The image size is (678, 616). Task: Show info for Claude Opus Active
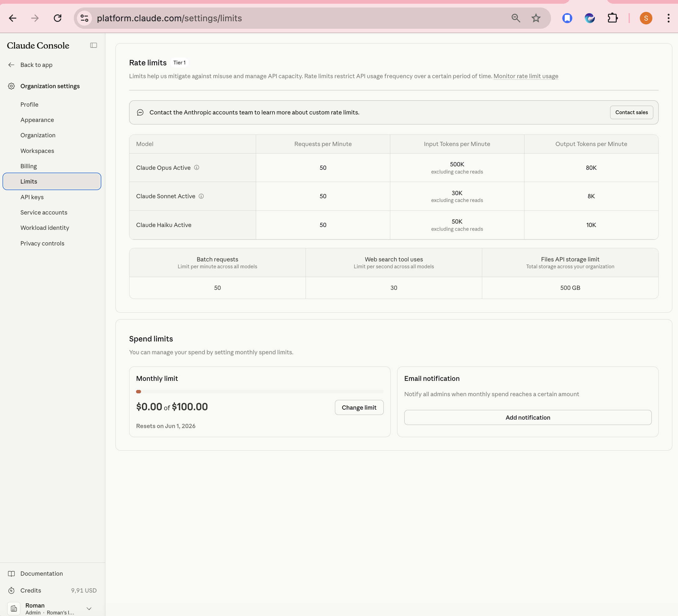pyautogui.click(x=197, y=168)
